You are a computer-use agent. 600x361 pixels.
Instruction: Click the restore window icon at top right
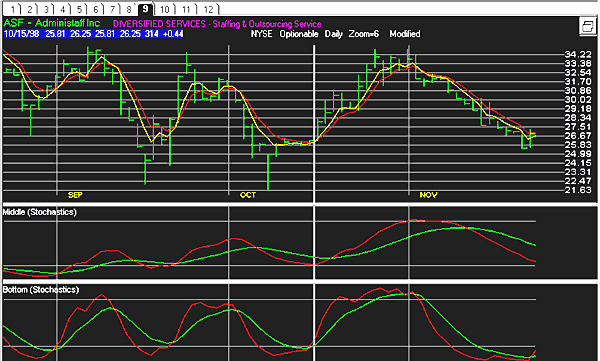pos(587,26)
